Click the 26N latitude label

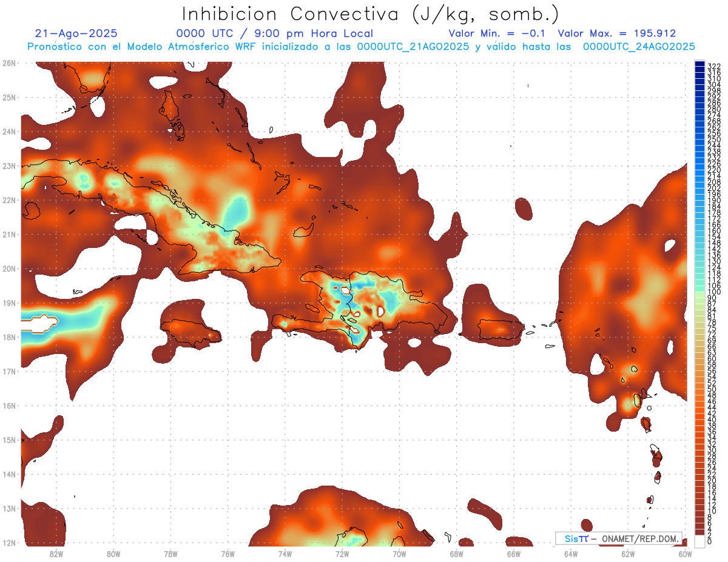(x=9, y=63)
